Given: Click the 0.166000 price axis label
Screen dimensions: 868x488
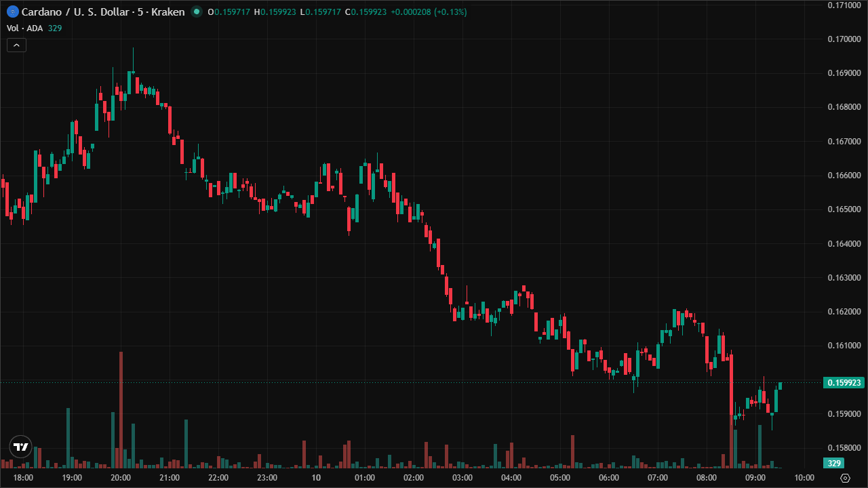Looking at the screenshot, I should 844,176.
